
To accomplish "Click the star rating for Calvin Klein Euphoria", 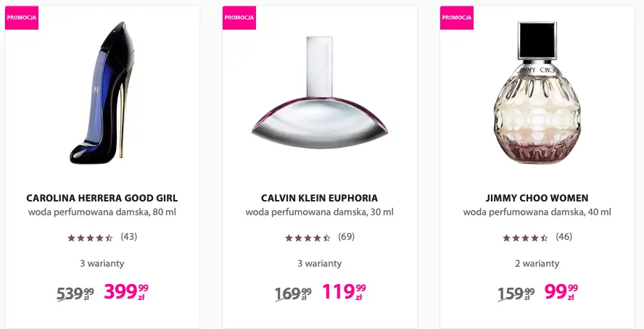I will 307,237.
